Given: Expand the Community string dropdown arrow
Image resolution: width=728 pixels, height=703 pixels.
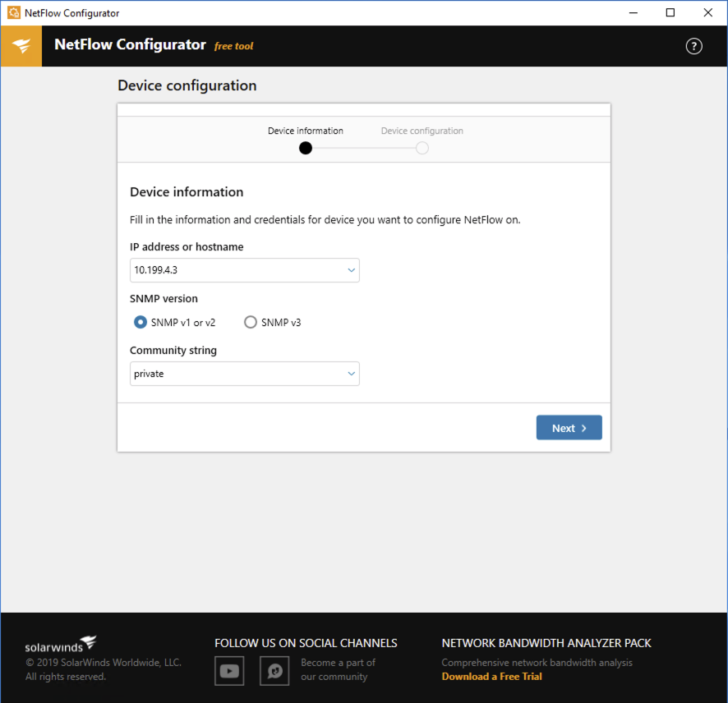Looking at the screenshot, I should tap(351, 374).
